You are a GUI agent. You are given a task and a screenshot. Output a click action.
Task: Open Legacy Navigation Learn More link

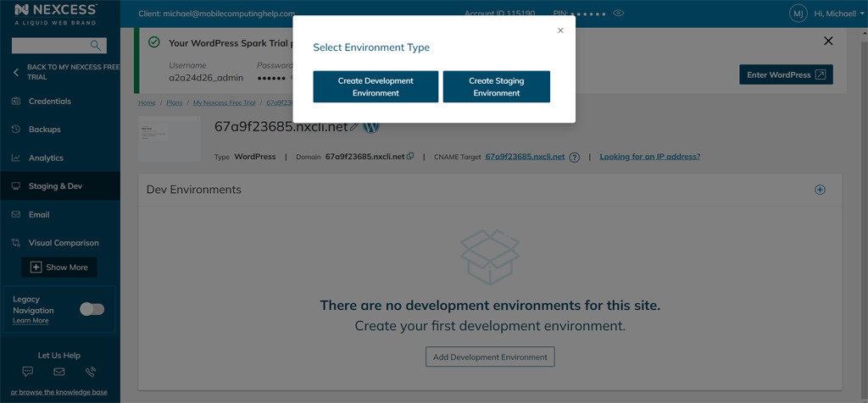31,321
